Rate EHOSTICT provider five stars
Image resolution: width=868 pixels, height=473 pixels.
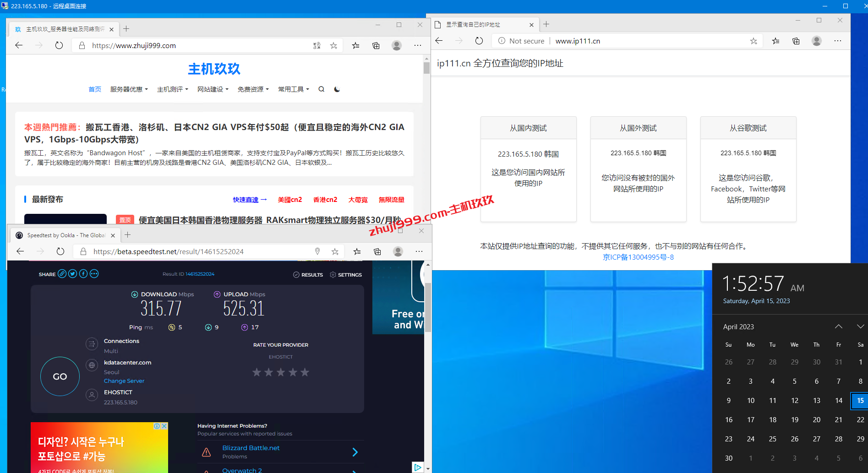[305, 372]
